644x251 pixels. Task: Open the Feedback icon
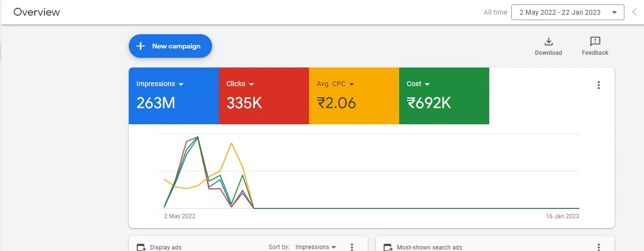595,42
